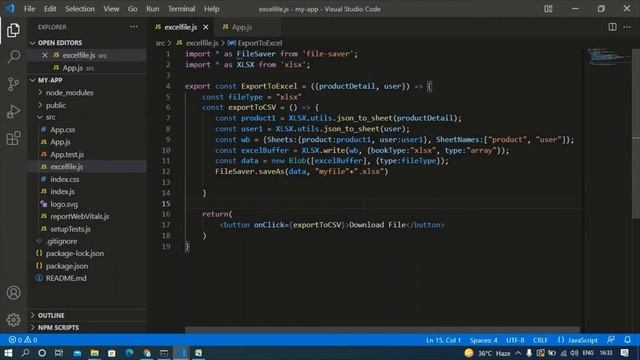Open App.test.js in the file tree
Viewport: 640px width, 360px height.
pyautogui.click(x=67, y=155)
